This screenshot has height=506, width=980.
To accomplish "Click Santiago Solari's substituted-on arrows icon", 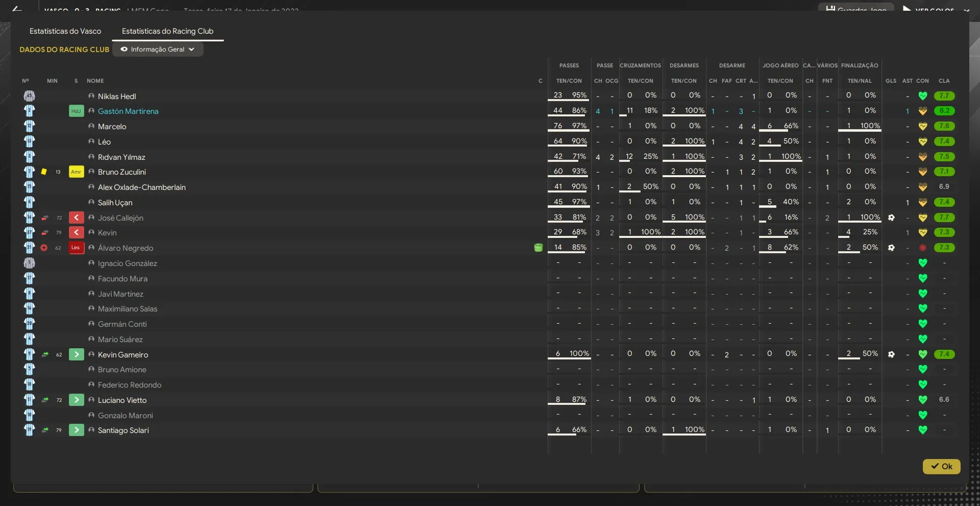I will [45, 430].
